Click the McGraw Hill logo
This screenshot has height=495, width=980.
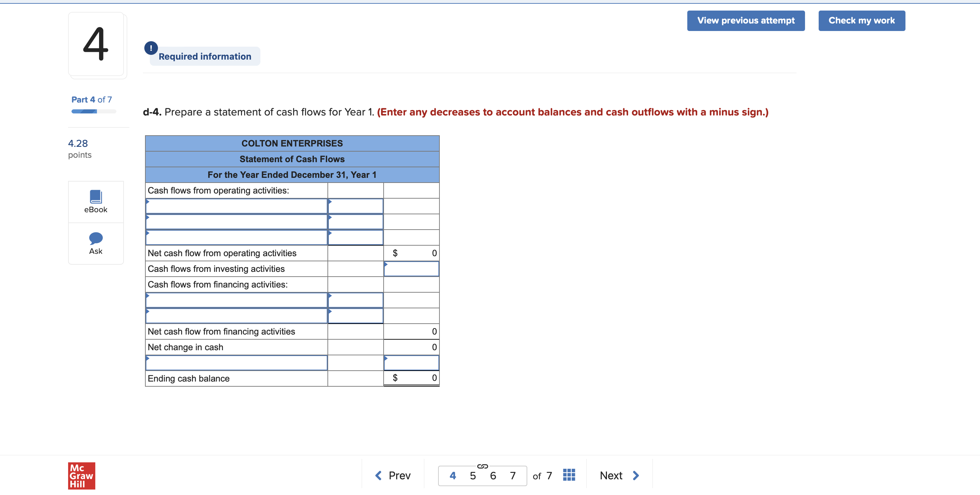81,475
